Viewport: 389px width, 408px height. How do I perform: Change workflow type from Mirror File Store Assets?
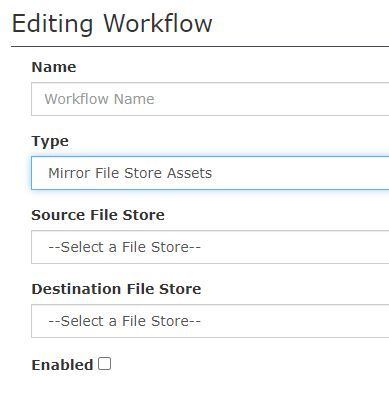click(x=210, y=173)
